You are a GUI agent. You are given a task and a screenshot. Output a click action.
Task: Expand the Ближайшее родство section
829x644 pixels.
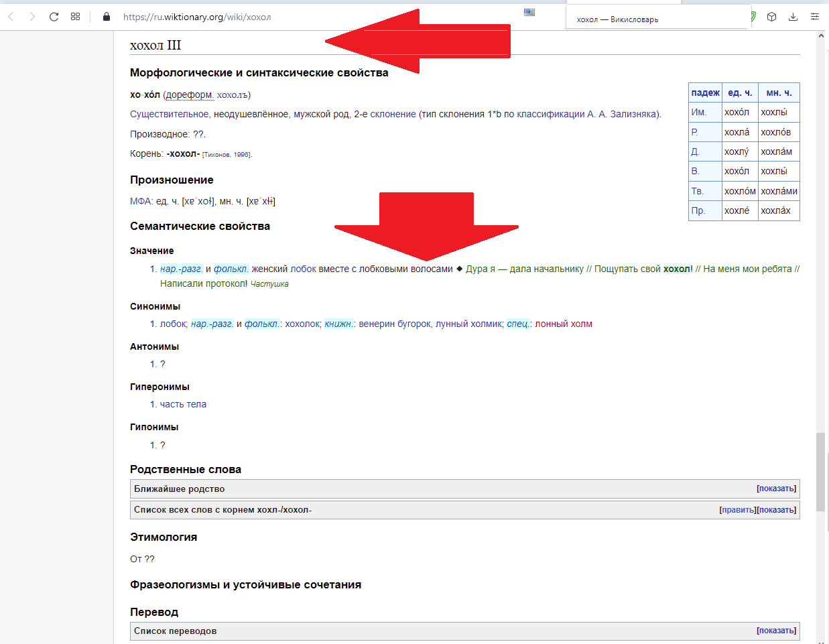point(777,489)
